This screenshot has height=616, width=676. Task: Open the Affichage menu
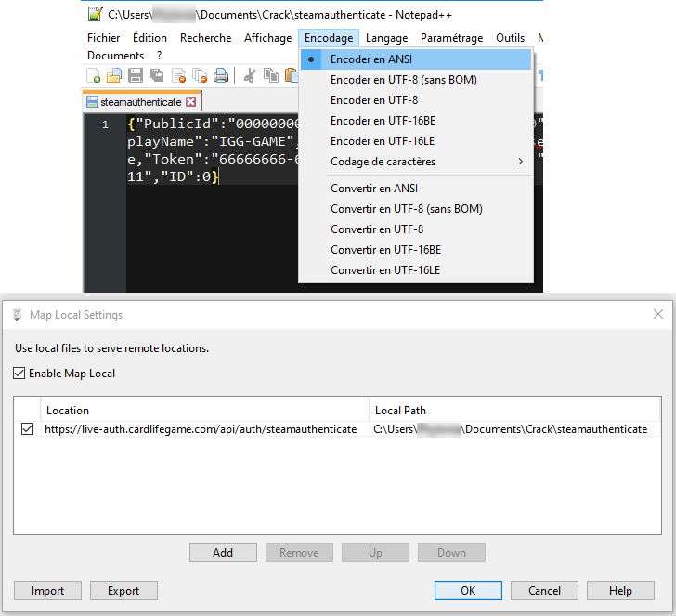pos(267,38)
